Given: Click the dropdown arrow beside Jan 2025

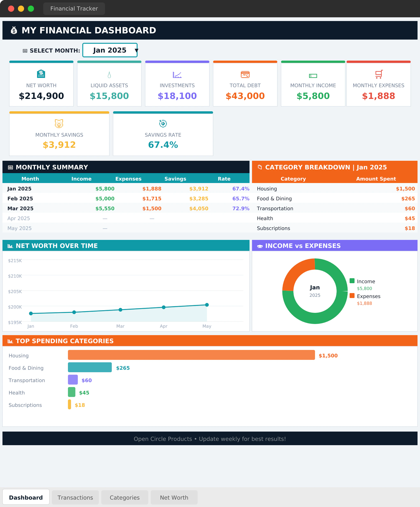Looking at the screenshot, I should [x=136, y=50].
